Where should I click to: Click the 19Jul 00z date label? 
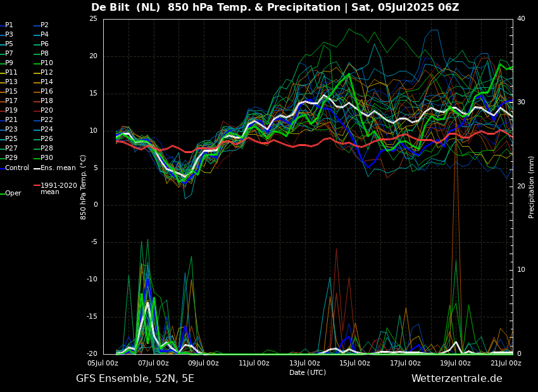pos(455,364)
